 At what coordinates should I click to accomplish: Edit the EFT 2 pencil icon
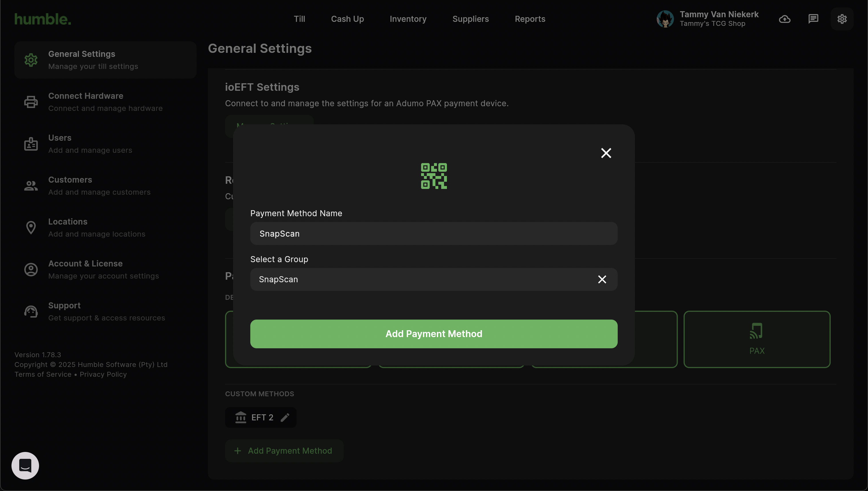point(285,417)
